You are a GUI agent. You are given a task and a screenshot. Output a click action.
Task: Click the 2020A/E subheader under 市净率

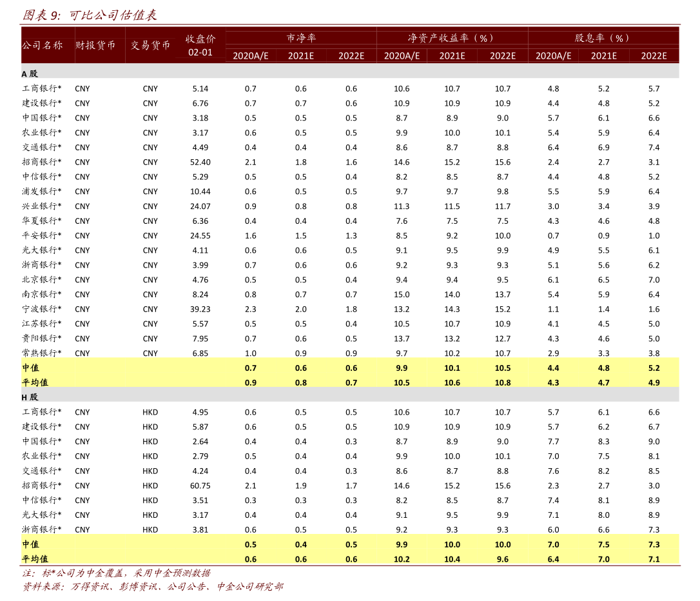[251, 55]
